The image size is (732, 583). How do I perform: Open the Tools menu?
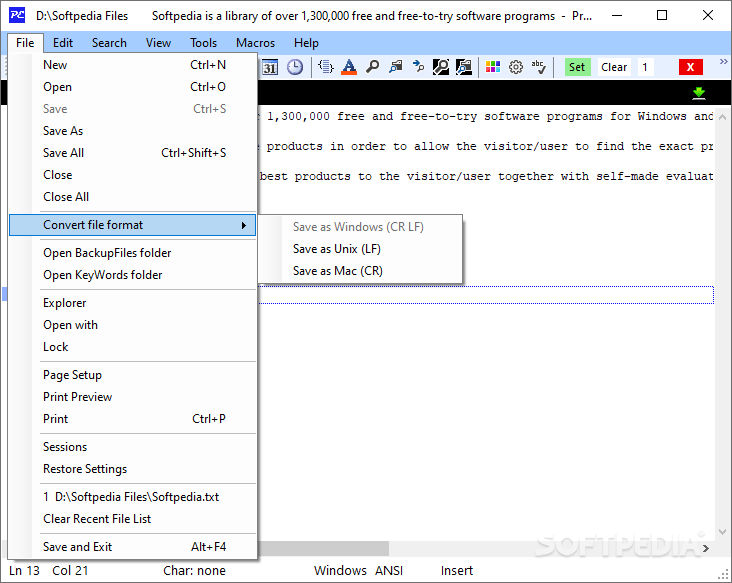pos(204,43)
